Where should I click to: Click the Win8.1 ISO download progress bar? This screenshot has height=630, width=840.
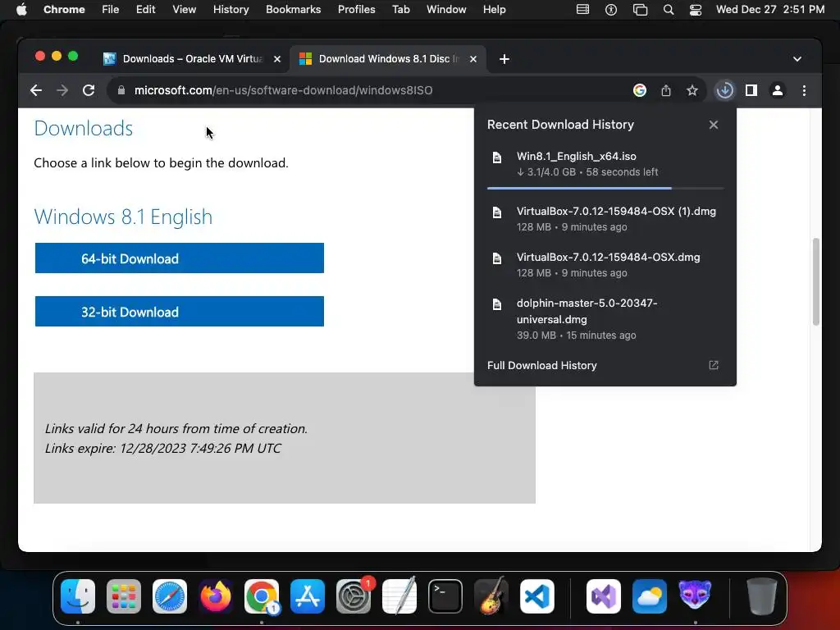coord(605,189)
